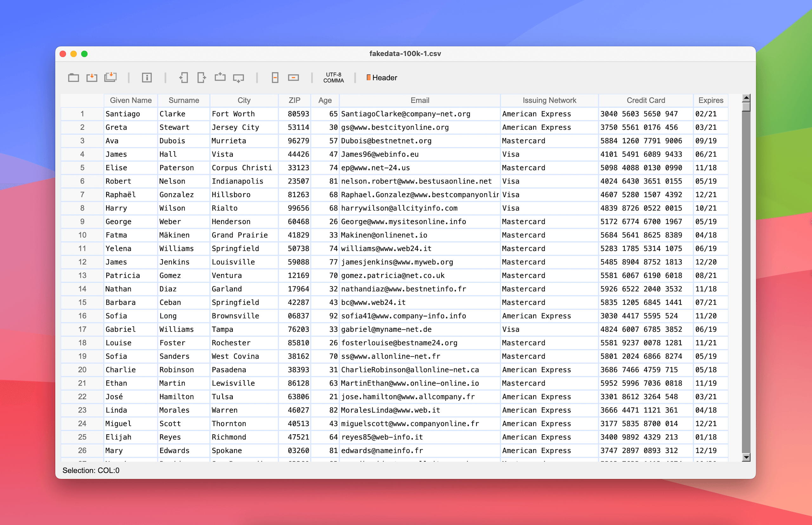Click the green full-screen window button
Image resolution: width=812 pixels, height=525 pixels.
[x=85, y=54]
